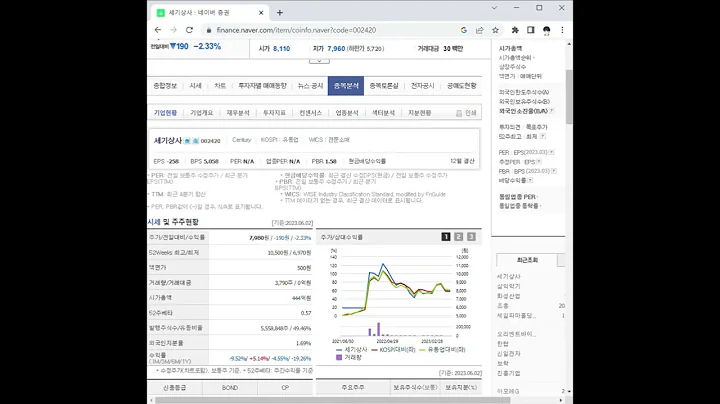This screenshot has height=404, width=720.
Task: Open help icon next to PER EPS(2023.03)
Action: [551, 152]
